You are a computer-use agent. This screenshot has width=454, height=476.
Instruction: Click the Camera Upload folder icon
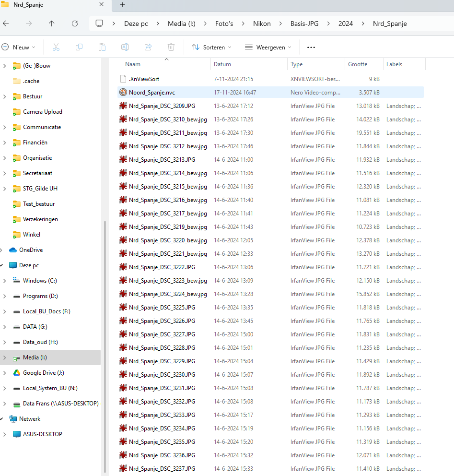17,112
